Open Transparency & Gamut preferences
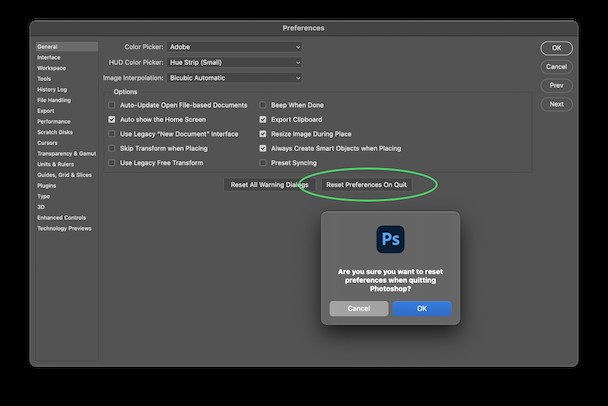Screen dimensions: 608x406 pyautogui.click(x=67, y=154)
